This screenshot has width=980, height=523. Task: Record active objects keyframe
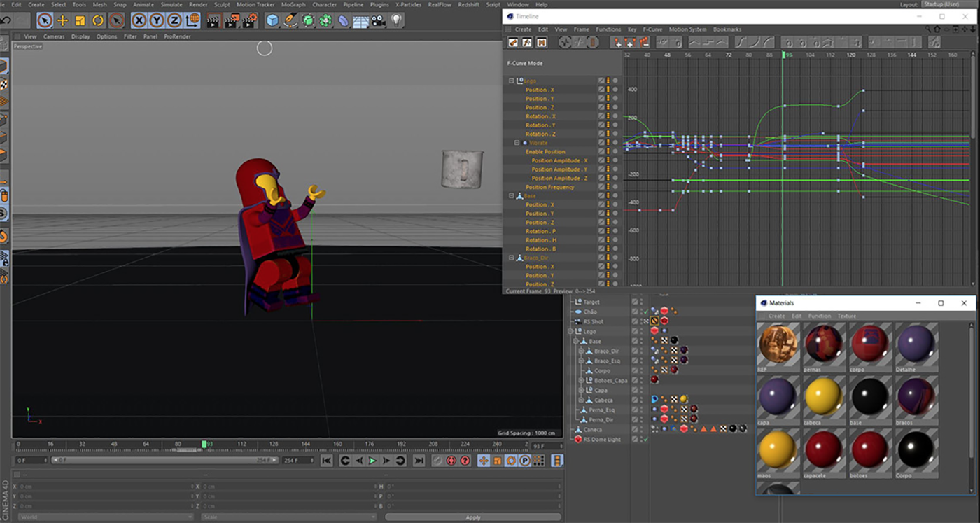click(x=437, y=461)
